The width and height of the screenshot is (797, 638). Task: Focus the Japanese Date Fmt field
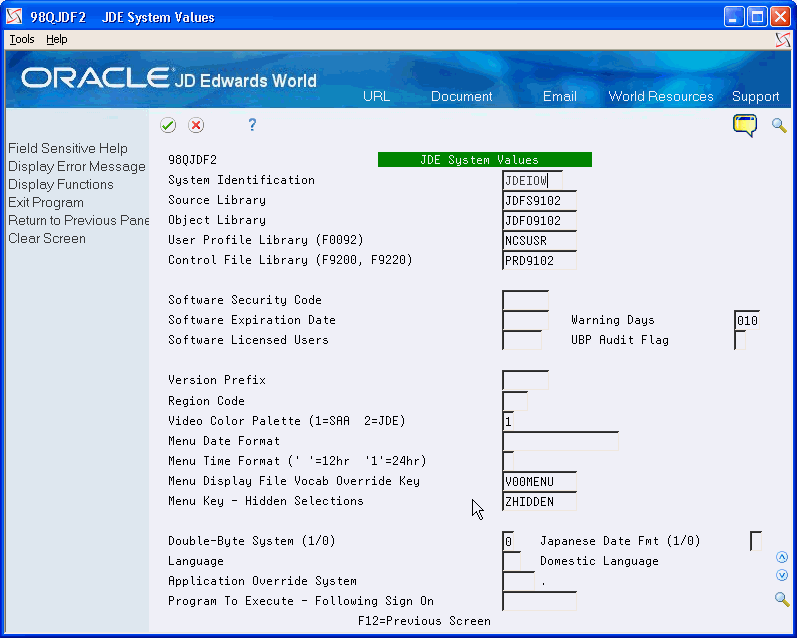756,541
